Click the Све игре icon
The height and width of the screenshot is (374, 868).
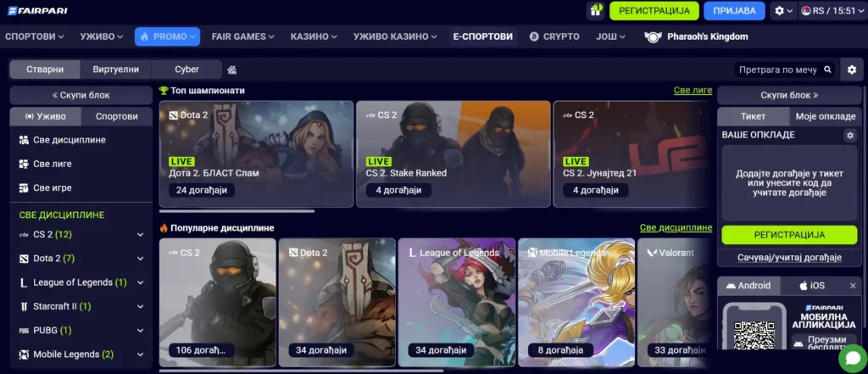(24, 187)
